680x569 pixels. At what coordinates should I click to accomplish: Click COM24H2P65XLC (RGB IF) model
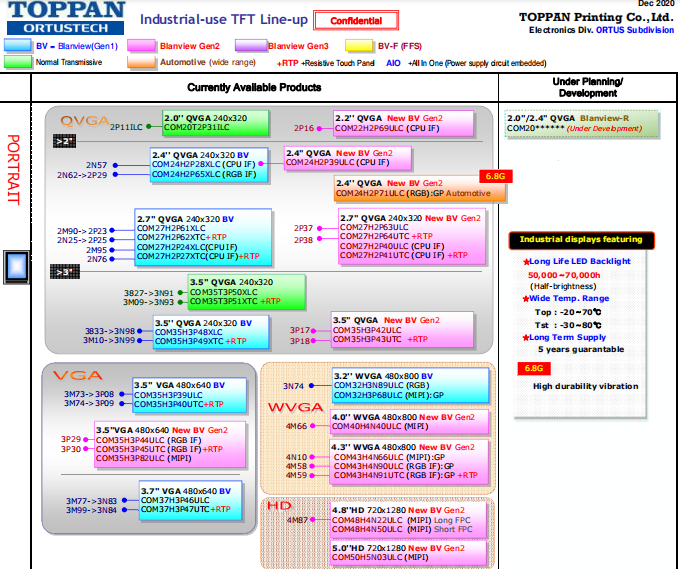(x=204, y=174)
